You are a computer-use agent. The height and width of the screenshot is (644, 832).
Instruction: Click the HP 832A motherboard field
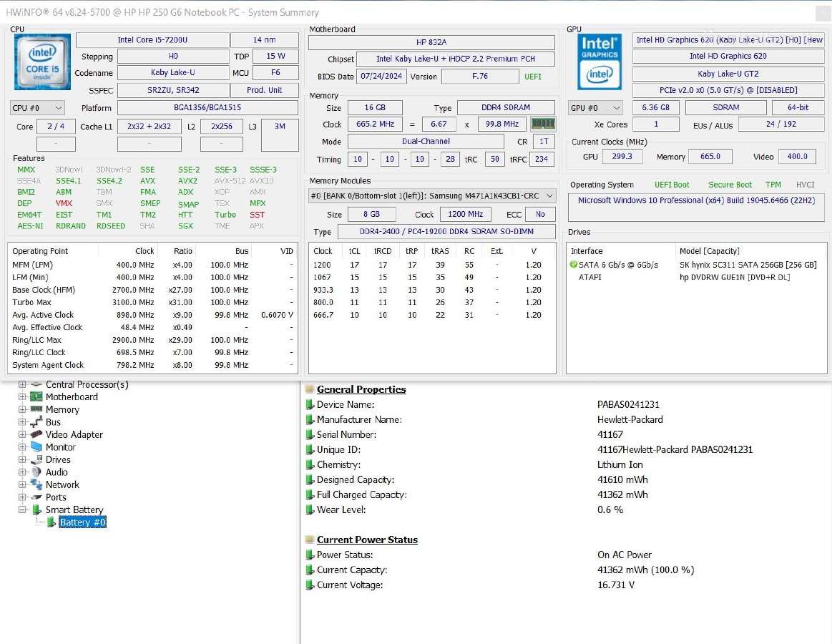coord(431,42)
